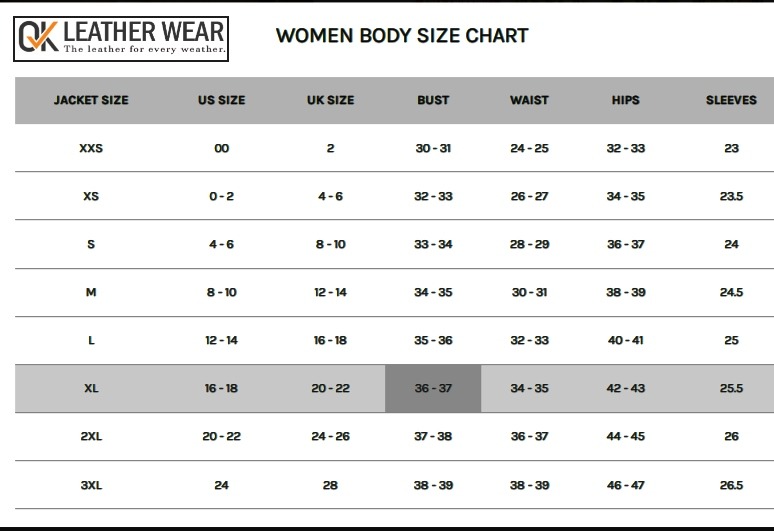
Task: Click the S row waist value 28 - 29
Action: (529, 244)
